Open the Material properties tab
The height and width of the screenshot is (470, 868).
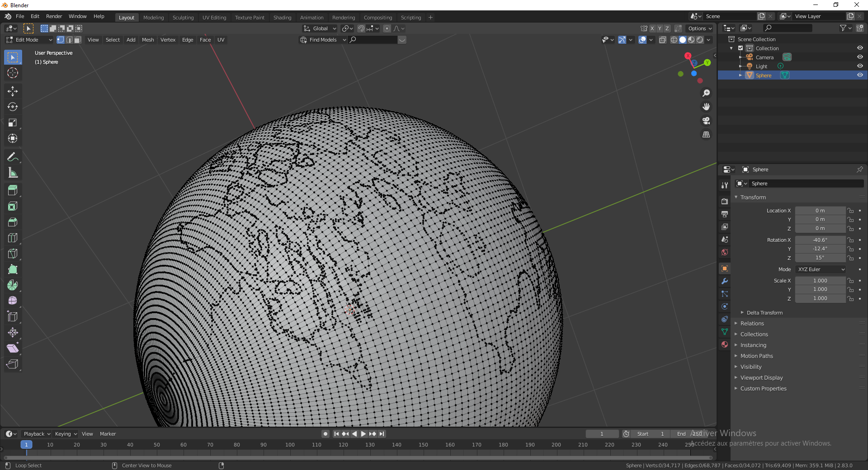click(725, 344)
